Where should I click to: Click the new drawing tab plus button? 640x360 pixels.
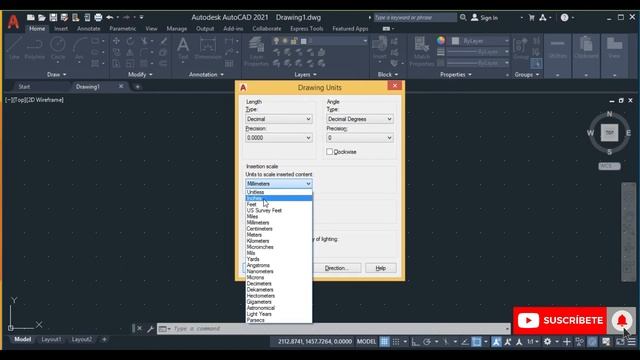pos(137,87)
